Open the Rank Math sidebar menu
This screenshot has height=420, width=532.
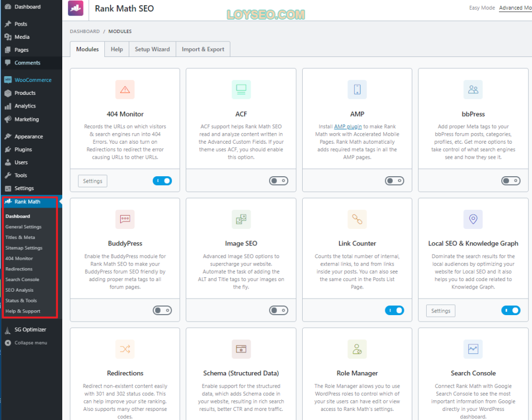tap(31, 202)
